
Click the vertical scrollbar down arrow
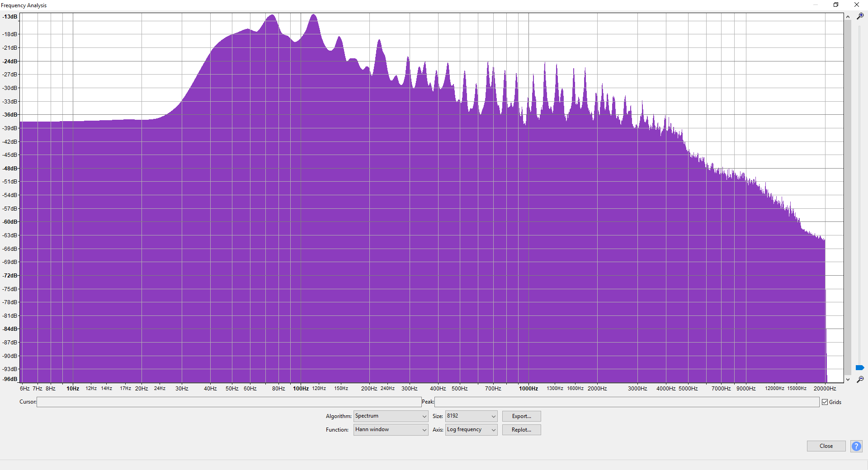[848, 380]
